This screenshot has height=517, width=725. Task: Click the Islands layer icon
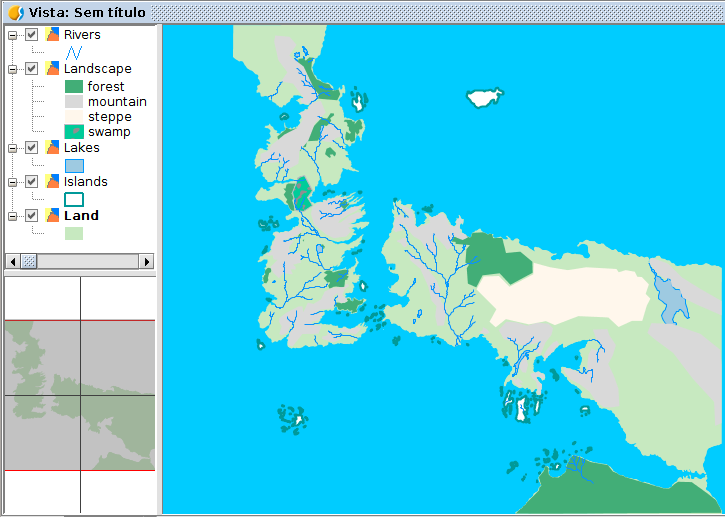53,182
